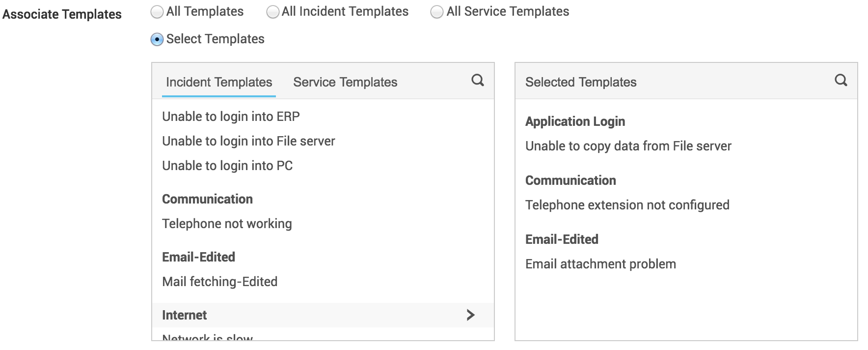Click Unable to copy data from File server
The width and height of the screenshot is (868, 350).
pyautogui.click(x=628, y=146)
